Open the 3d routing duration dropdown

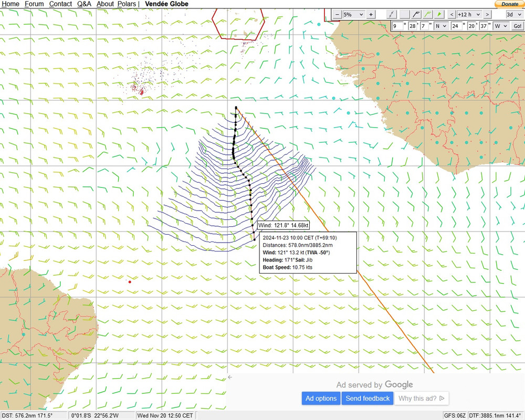[514, 14]
